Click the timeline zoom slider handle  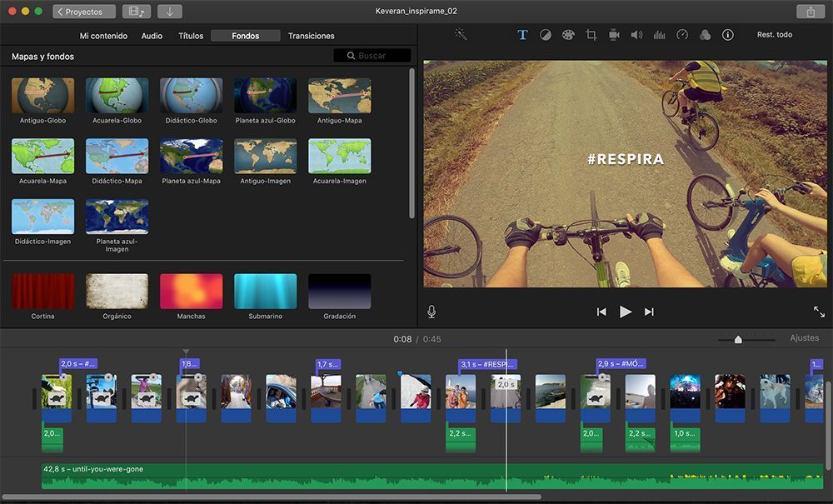738,339
